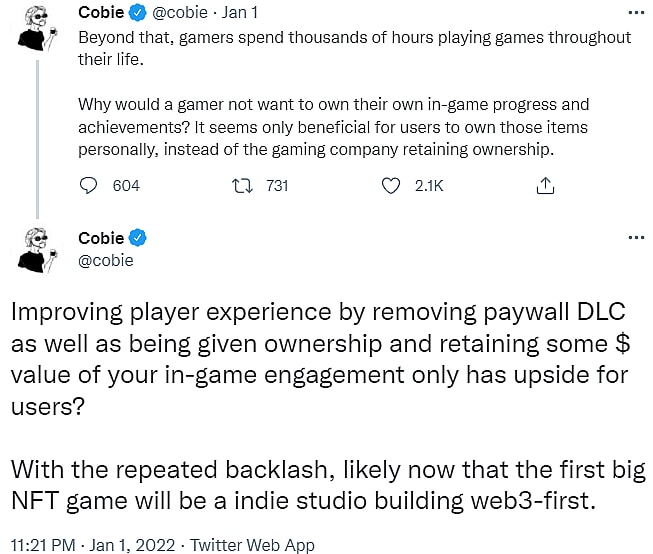Click the 604 replies count
This screenshot has width=653, height=554.
(x=127, y=186)
